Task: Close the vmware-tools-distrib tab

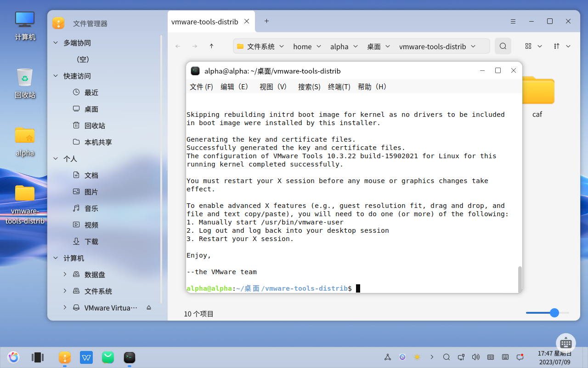Action: click(247, 21)
